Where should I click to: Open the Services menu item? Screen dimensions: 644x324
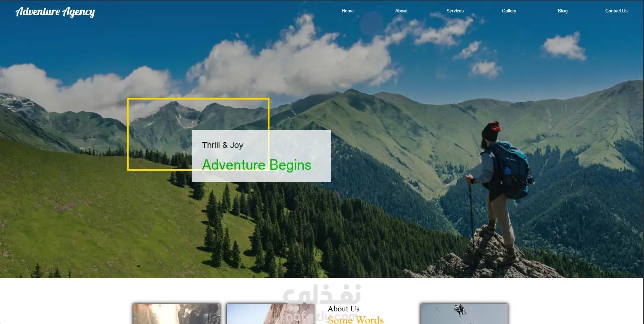[x=455, y=11]
